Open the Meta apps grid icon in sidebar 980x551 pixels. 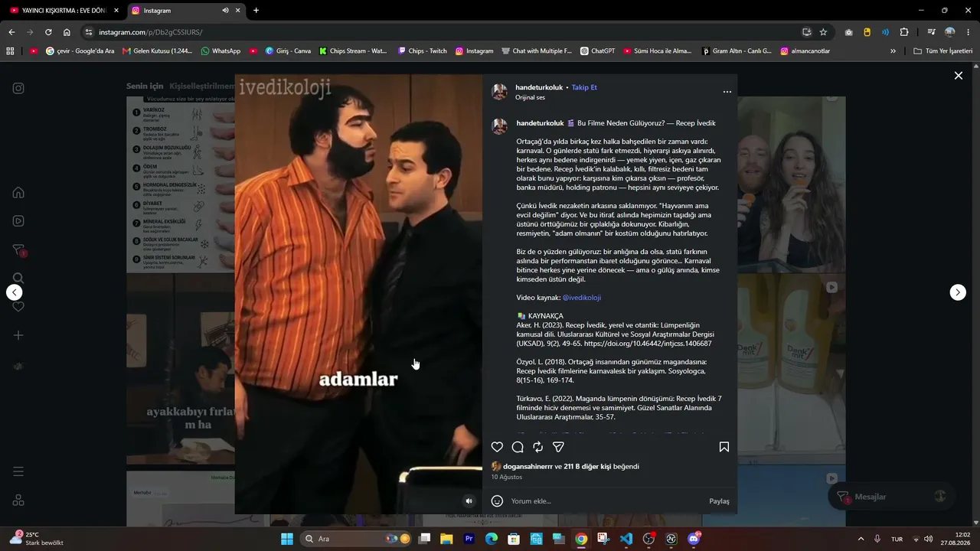[18, 500]
